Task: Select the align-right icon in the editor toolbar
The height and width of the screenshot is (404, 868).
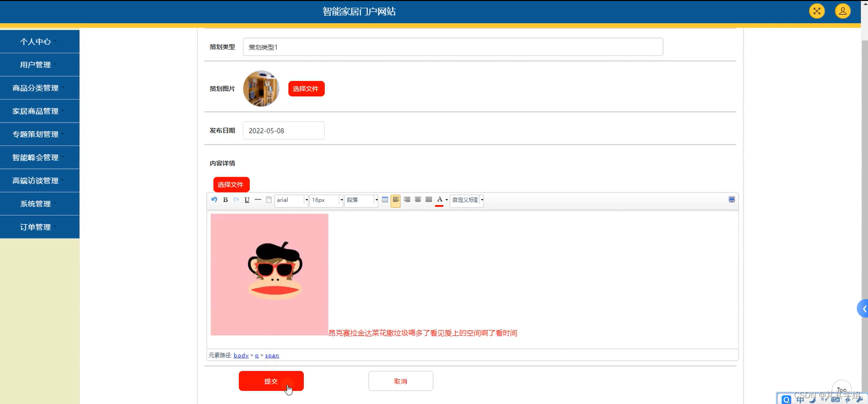Action: point(407,200)
